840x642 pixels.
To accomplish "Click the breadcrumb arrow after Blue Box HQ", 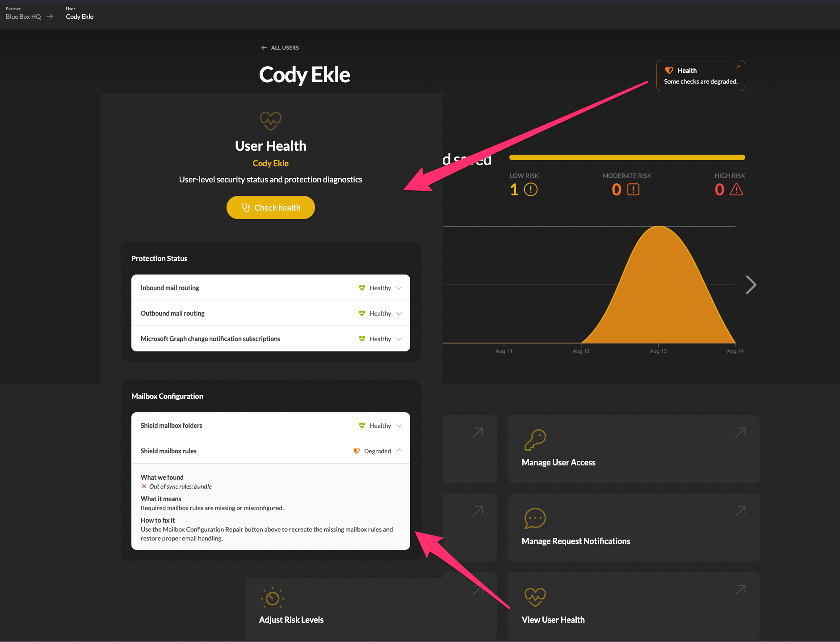I will point(50,17).
